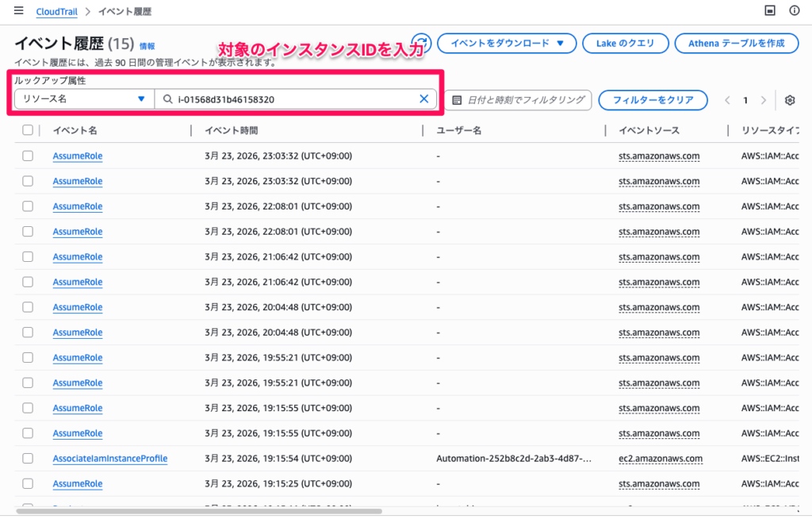
Task: Tick checkbox of first AssumeRole event
Action: 28,156
